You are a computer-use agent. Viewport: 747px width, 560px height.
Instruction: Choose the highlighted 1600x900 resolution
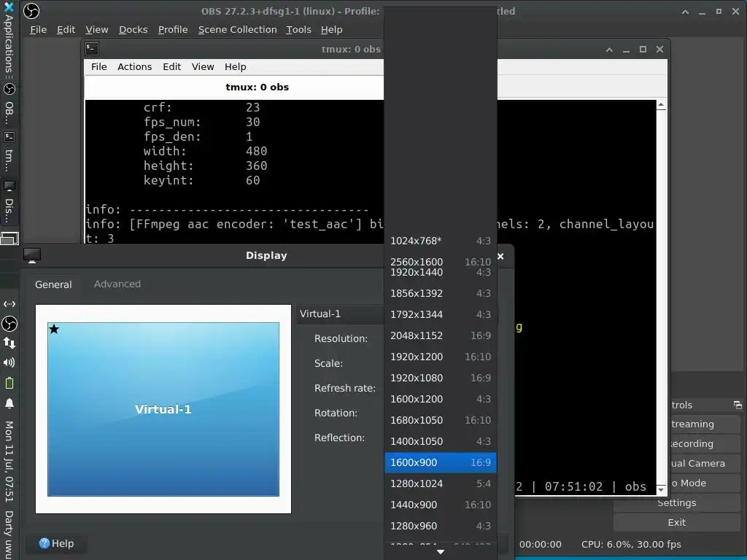440,462
